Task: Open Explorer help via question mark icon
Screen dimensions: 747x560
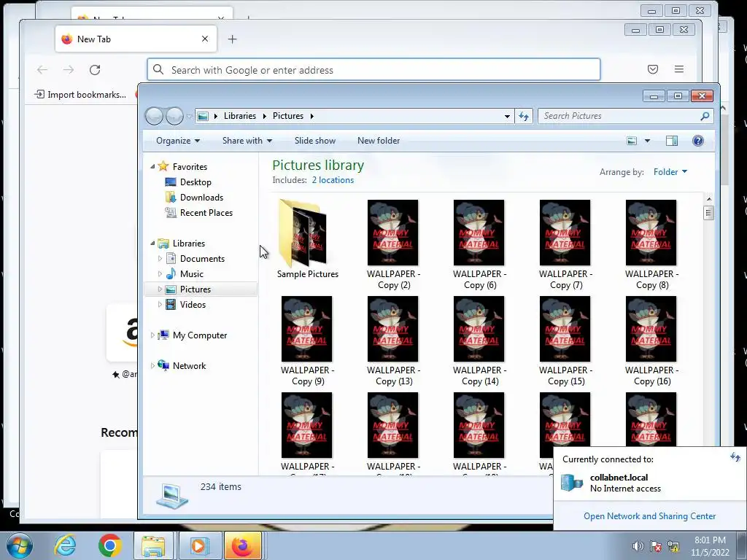Action: (x=698, y=141)
